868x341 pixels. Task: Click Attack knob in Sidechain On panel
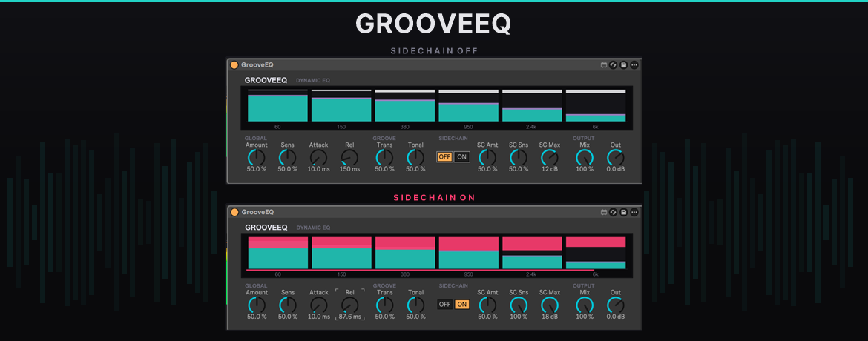coord(319,305)
